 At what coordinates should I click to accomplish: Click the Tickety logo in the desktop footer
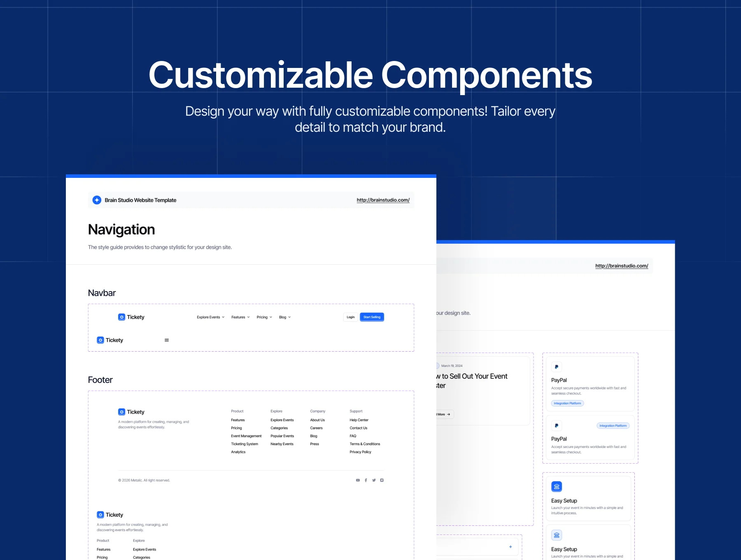[131, 412]
